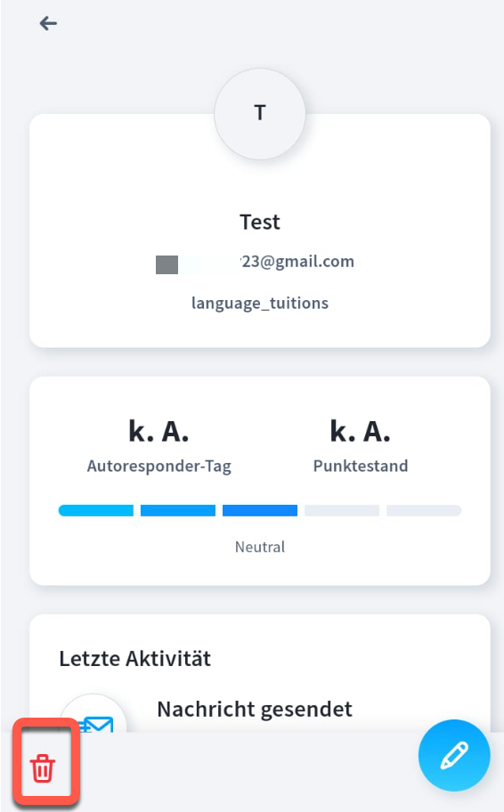Delete contact with the red trash icon
Viewport: 504px width, 812px height.
coord(43,767)
